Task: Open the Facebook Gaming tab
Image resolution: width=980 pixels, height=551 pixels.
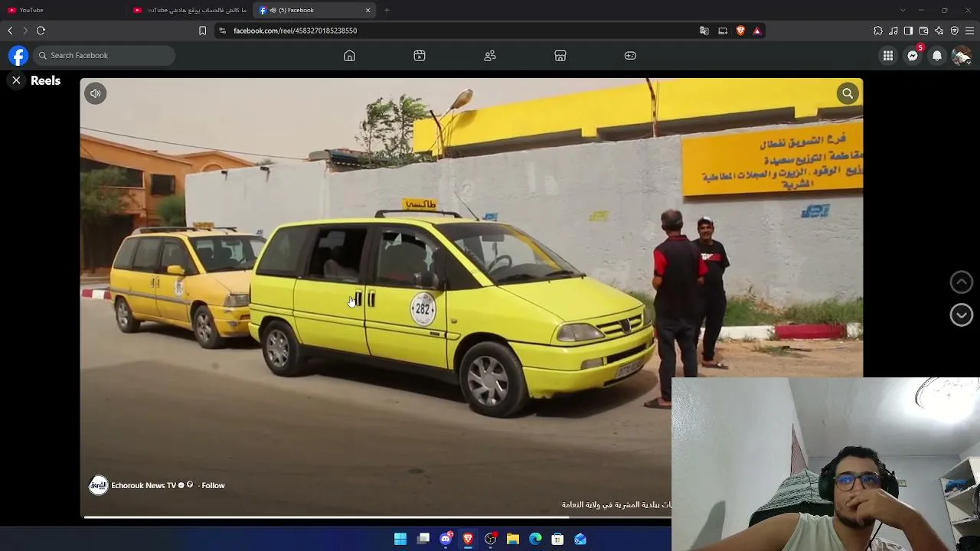Action: 630,56
